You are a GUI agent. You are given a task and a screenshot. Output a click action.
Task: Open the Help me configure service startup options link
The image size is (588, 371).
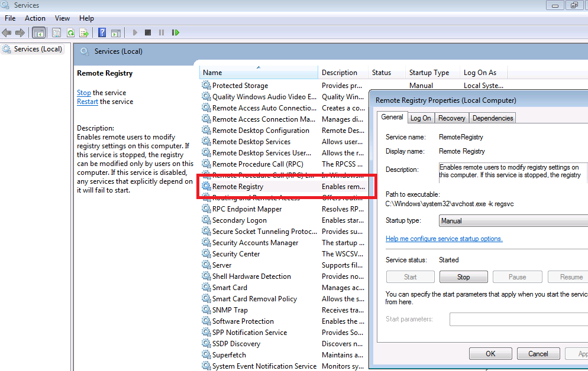point(444,239)
